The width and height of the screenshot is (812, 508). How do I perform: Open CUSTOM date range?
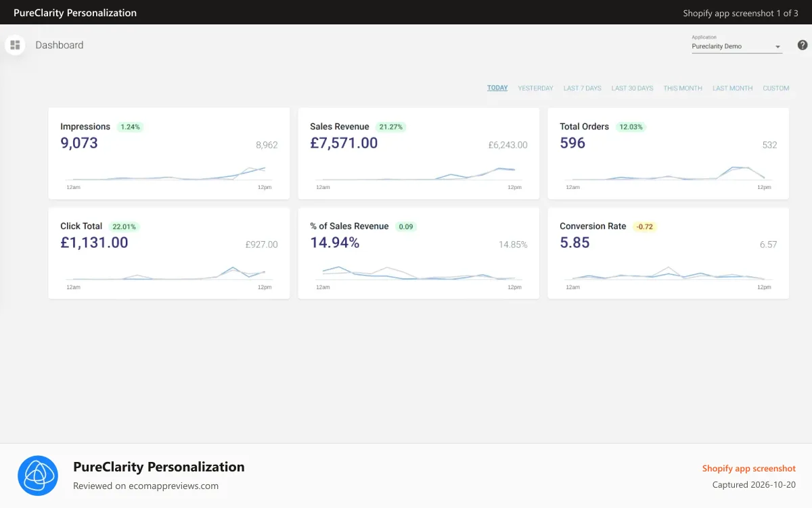[776, 88]
